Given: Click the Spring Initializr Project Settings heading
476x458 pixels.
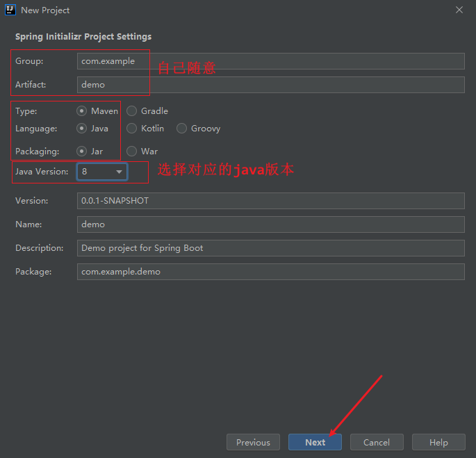Looking at the screenshot, I should (x=83, y=36).
